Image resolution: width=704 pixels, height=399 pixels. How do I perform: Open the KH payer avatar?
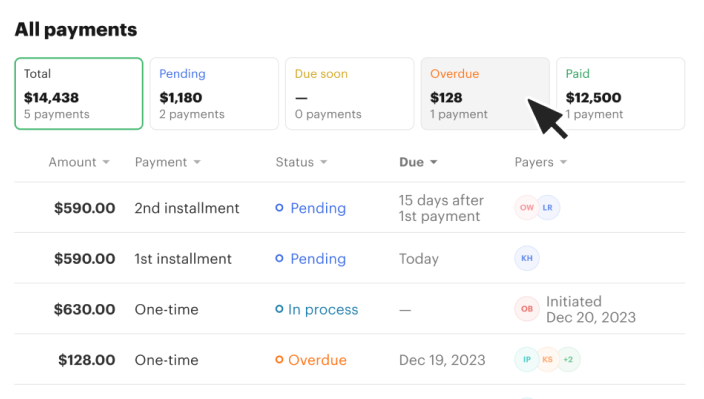point(527,258)
